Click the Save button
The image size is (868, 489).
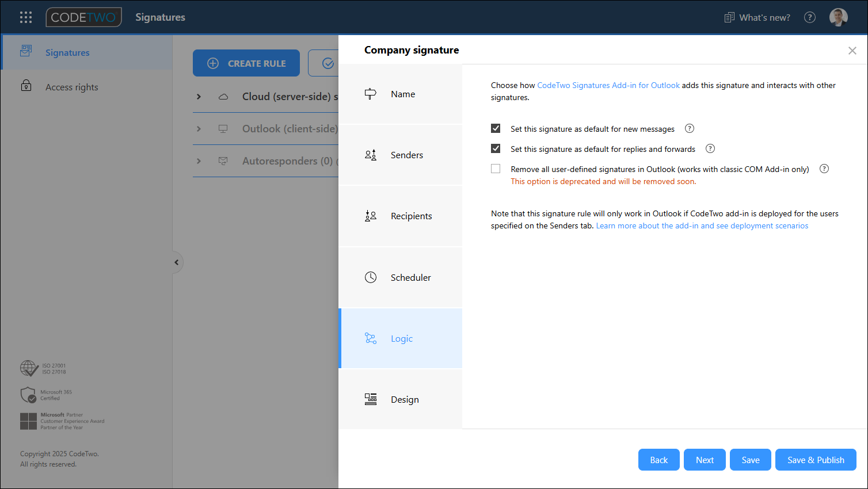751,460
